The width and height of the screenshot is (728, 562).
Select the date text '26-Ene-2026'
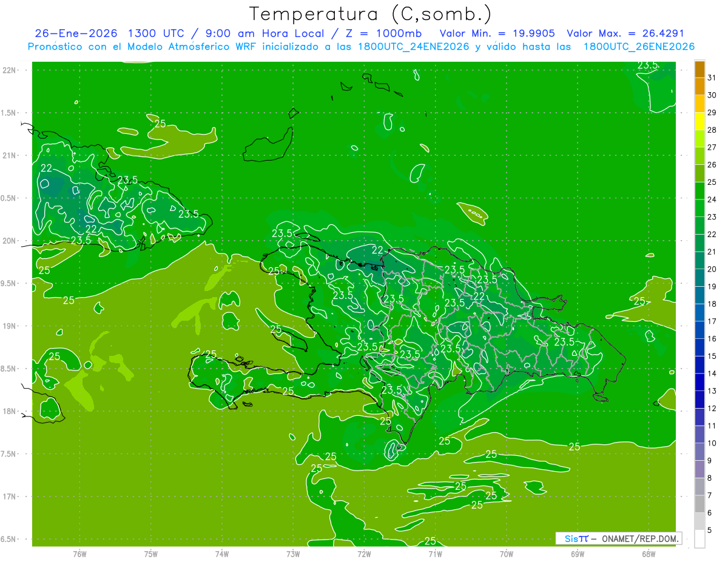pos(76,33)
